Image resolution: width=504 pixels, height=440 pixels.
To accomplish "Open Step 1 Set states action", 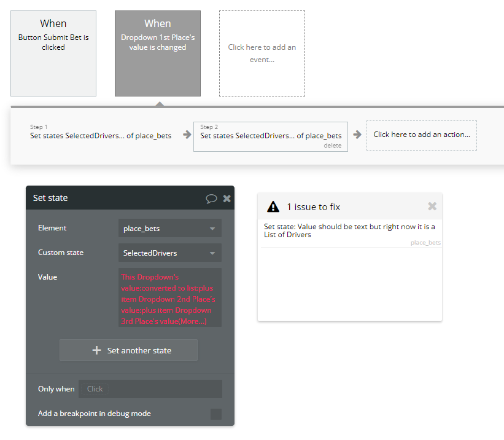I will (x=101, y=132).
